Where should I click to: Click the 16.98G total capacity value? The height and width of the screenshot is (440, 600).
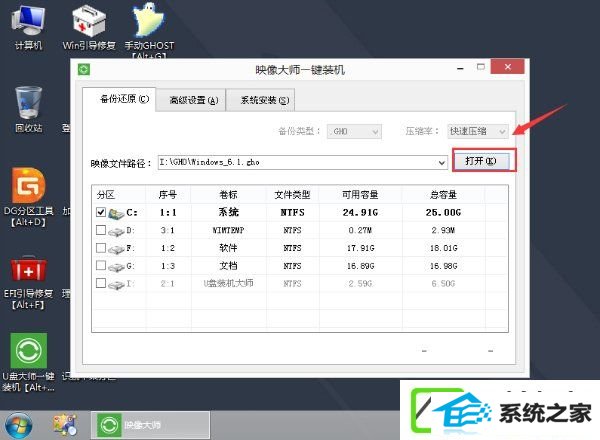443,266
